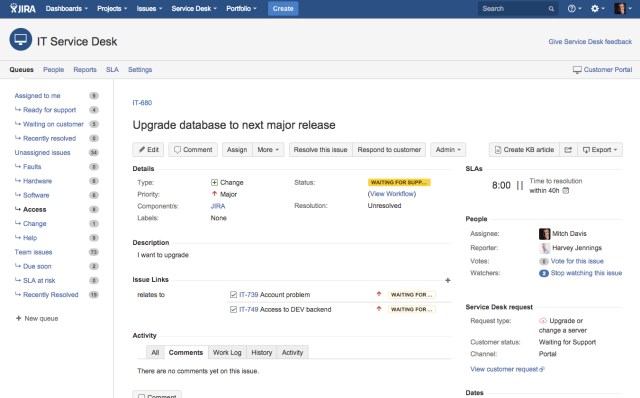Viewport: 640px width, 398px height.
Task: Select the History activity tab
Action: pos(262,353)
